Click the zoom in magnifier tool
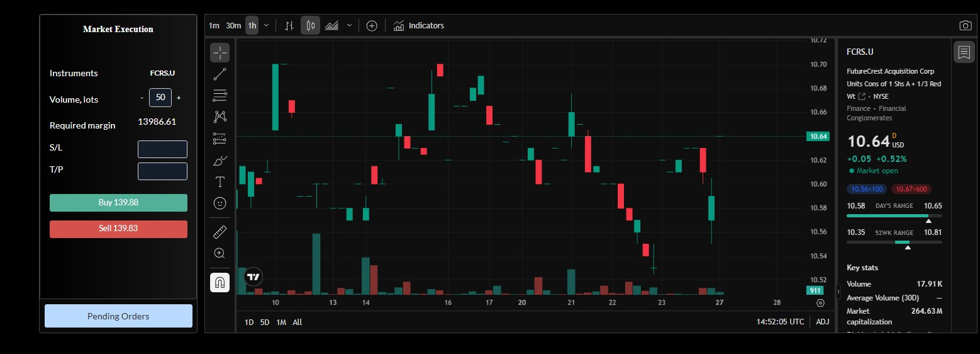The image size is (980, 354). 220,253
